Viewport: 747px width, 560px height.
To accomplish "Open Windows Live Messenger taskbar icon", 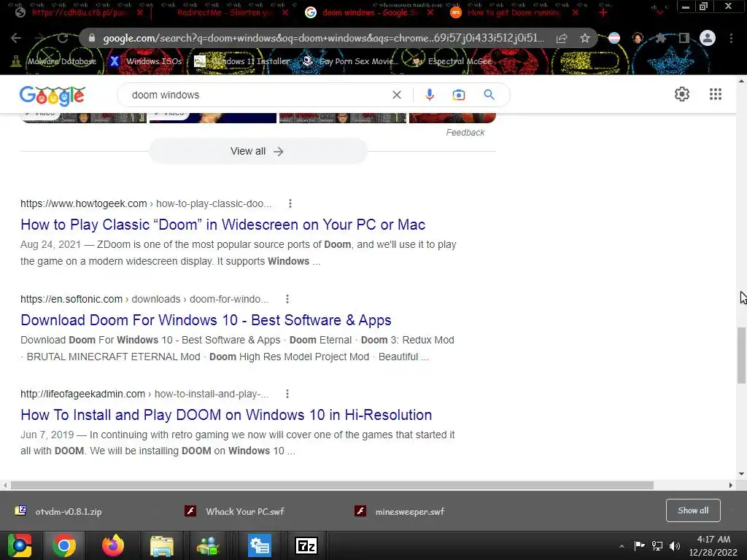I will [208, 545].
